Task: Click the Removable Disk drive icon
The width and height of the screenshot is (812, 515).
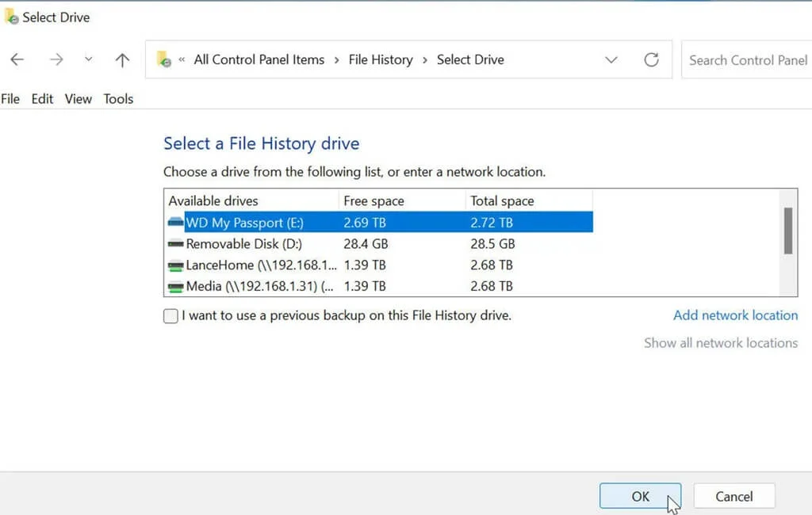Action: [x=176, y=244]
